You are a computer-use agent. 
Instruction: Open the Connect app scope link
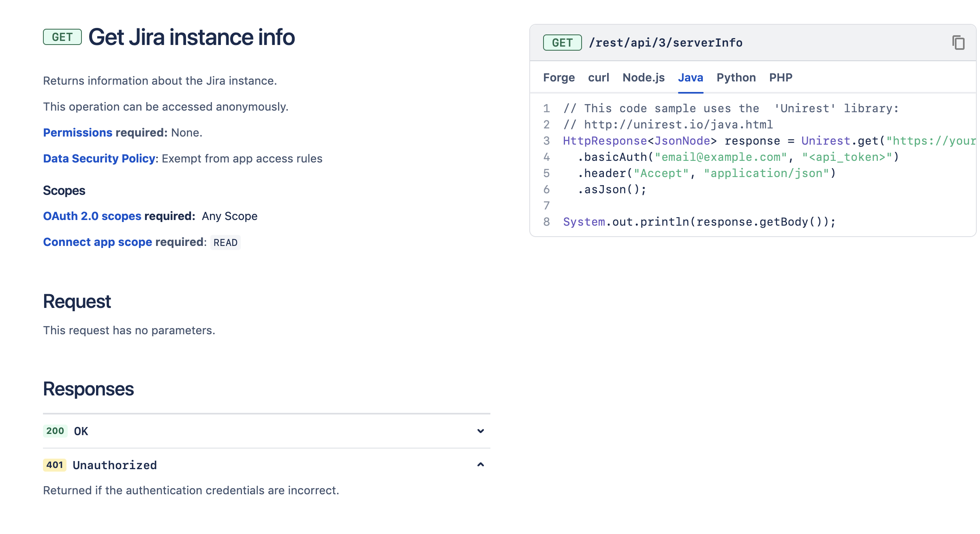[97, 242]
